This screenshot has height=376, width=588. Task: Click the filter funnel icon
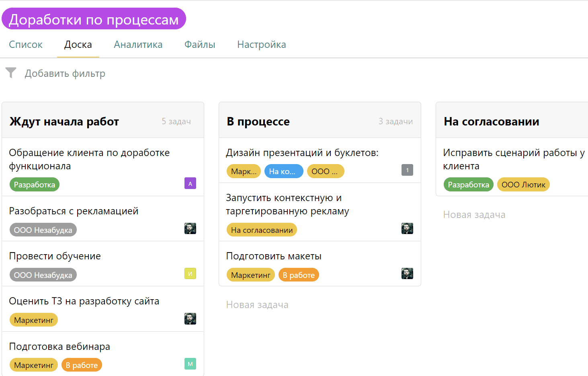11,73
